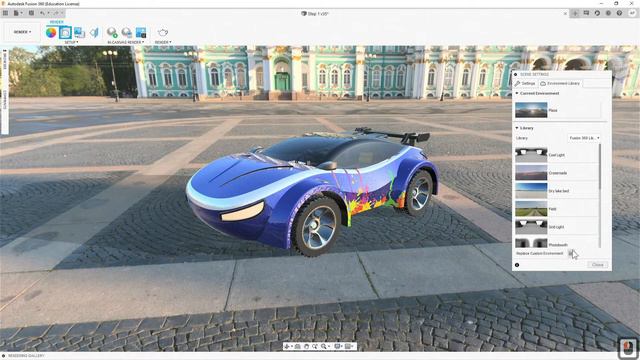
Task: Open the Extensions icon in title bar
Action: [586, 13]
